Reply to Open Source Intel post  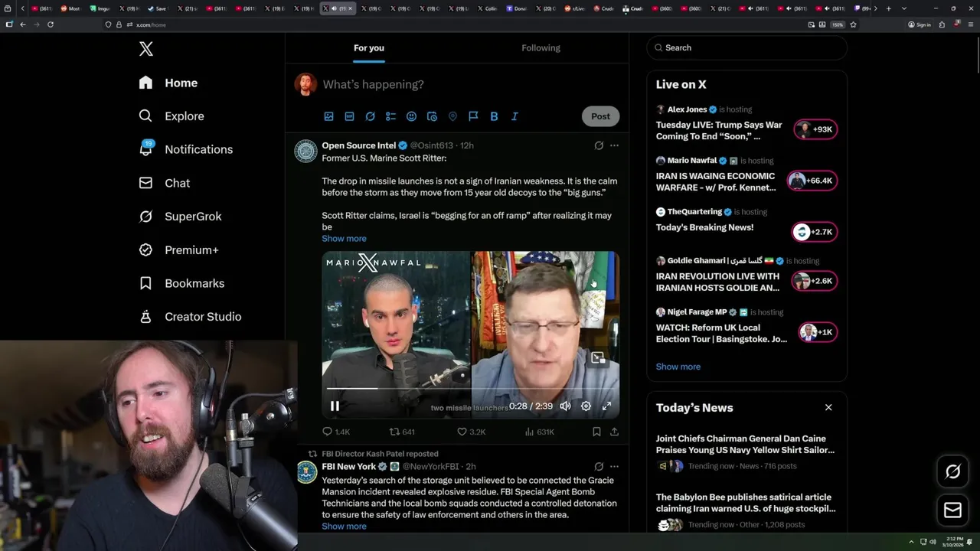click(335, 432)
